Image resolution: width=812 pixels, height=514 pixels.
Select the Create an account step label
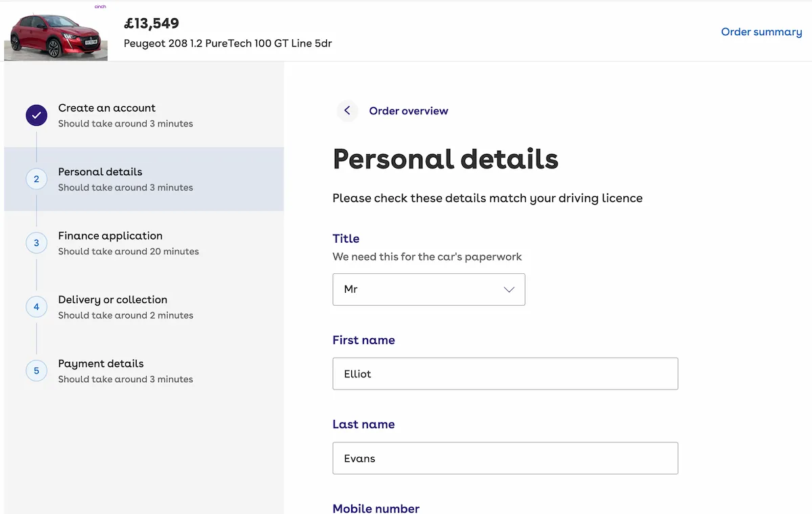[107, 108]
